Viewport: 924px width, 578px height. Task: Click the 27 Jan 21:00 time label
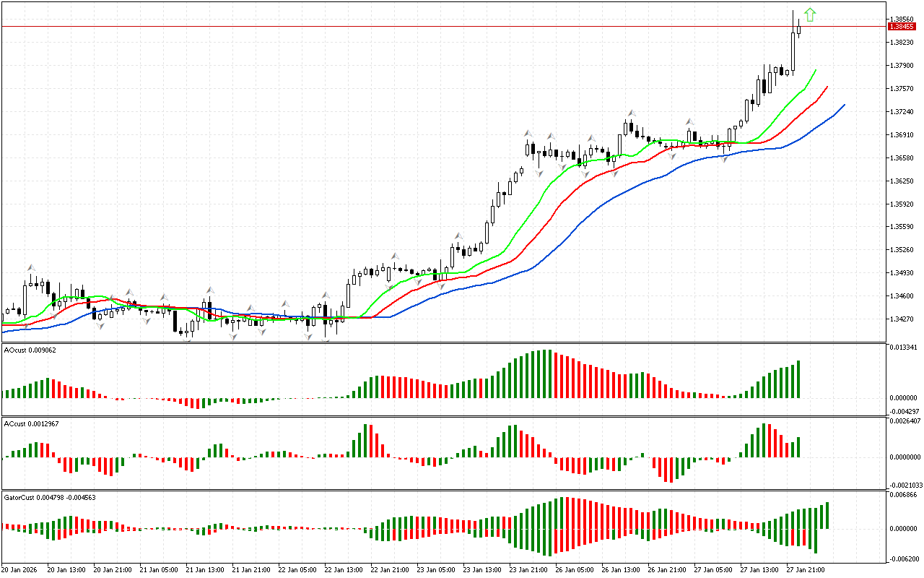point(806,570)
